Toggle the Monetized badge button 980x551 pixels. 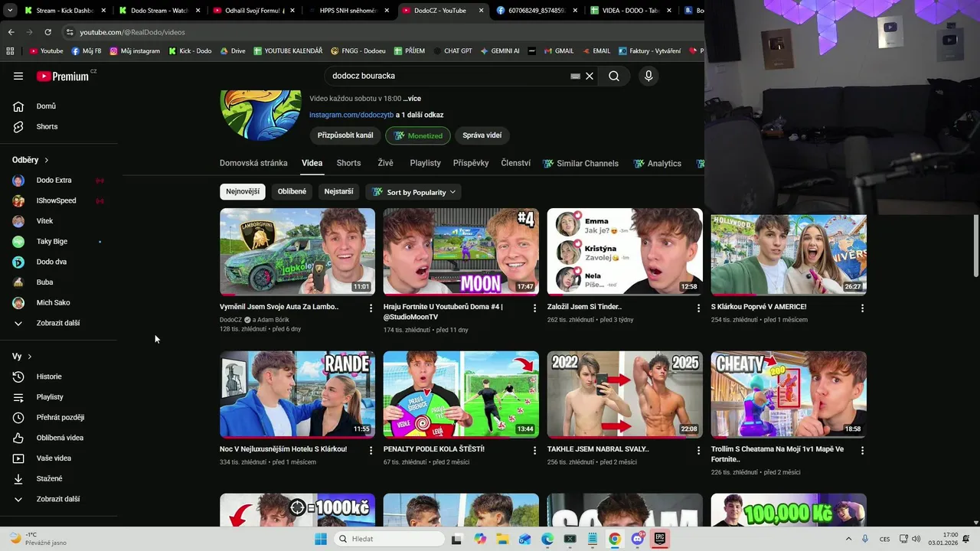(418, 135)
